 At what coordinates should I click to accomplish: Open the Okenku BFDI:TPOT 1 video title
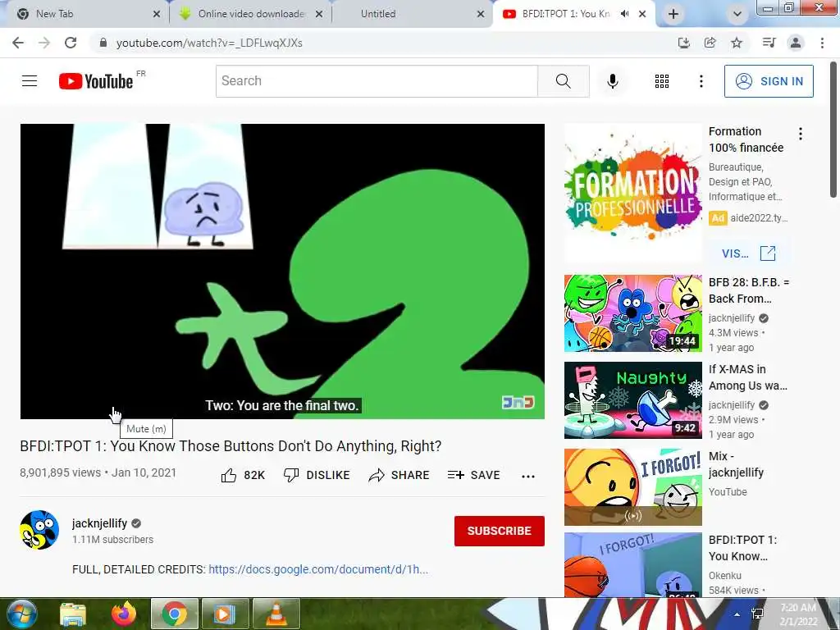pos(742,547)
